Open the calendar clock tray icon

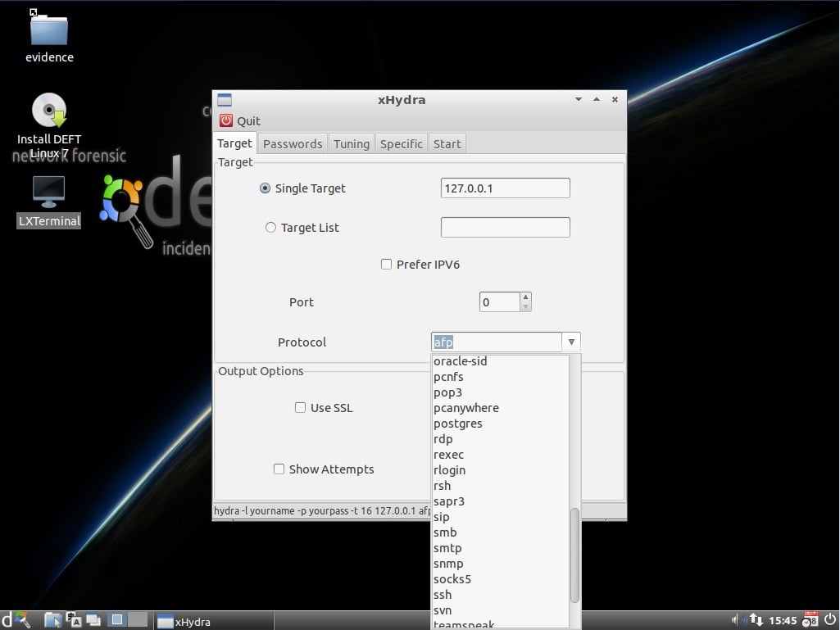pyautogui.click(x=810, y=620)
